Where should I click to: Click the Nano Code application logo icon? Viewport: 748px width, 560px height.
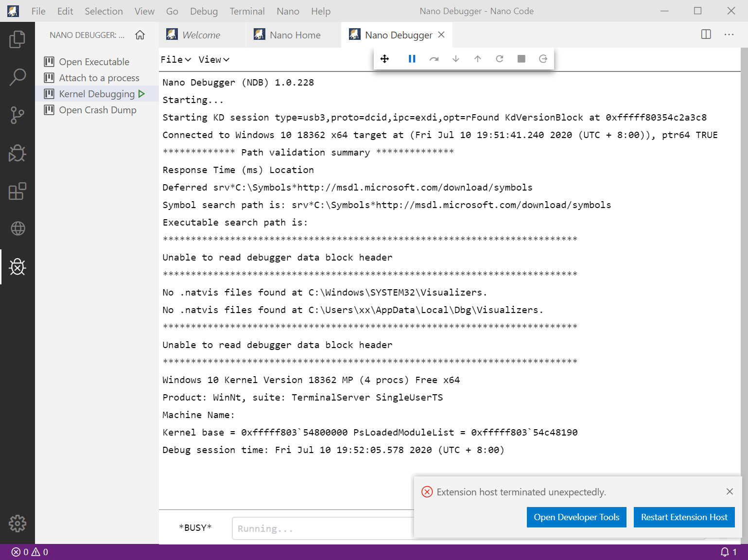[x=13, y=11]
